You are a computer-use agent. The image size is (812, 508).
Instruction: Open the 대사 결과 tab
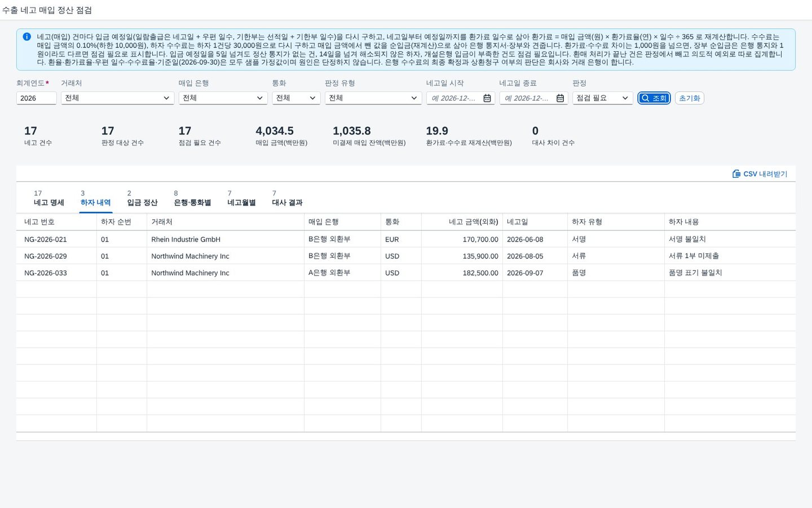point(287,198)
